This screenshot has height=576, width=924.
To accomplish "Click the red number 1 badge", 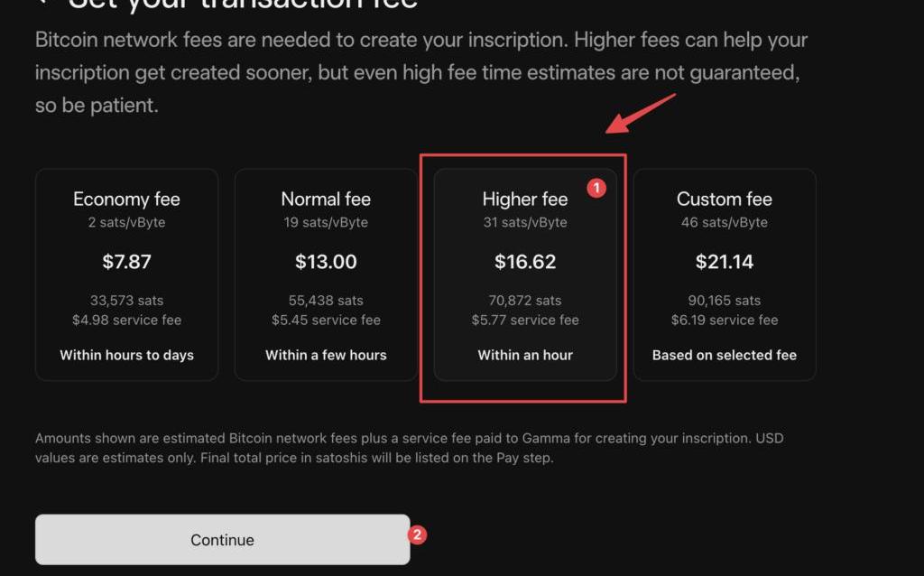I will tap(596, 188).
